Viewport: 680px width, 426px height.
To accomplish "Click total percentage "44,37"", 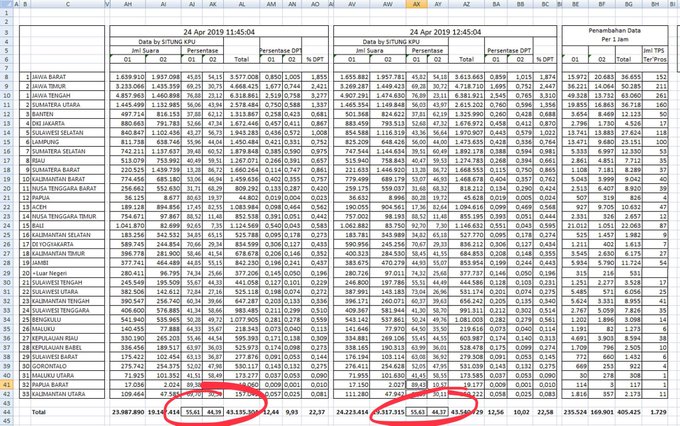I will coord(438,412).
